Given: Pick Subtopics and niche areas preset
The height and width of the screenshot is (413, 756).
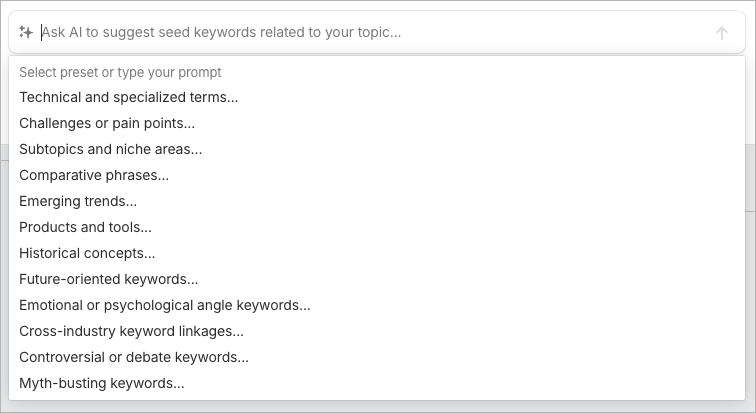Looking at the screenshot, I should tap(111, 149).
